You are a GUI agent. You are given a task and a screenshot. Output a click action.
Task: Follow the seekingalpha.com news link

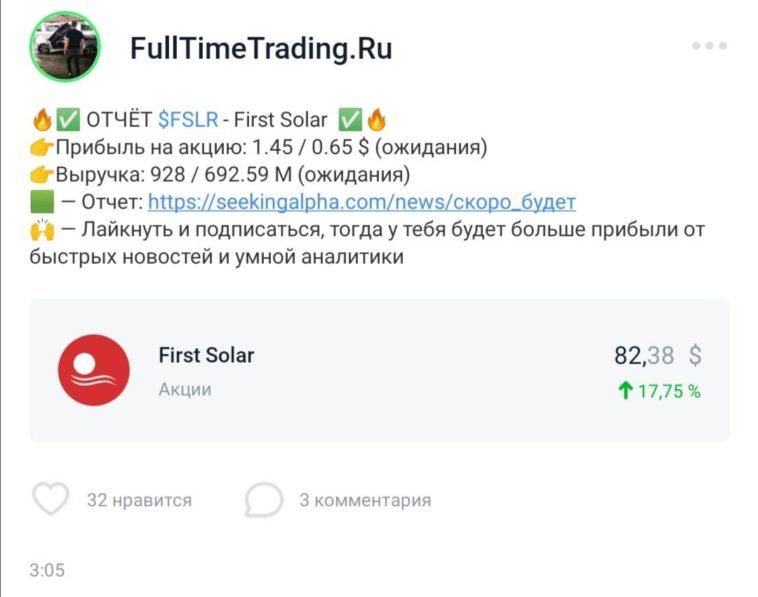point(362,202)
